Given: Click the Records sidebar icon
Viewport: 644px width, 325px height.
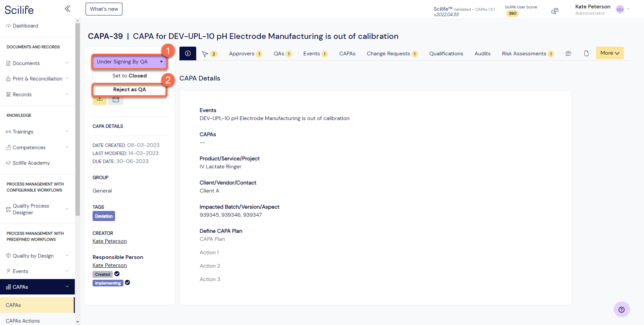Looking at the screenshot, I should [x=8, y=95].
